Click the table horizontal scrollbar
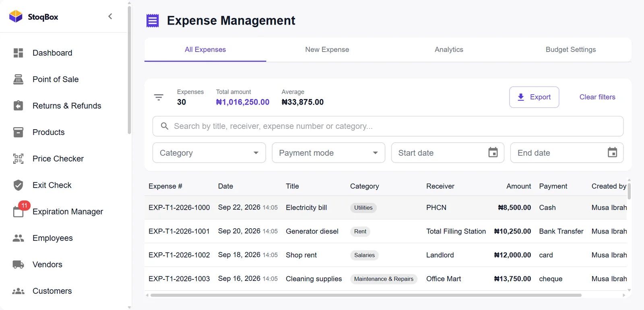The height and width of the screenshot is (310, 644). [x=366, y=295]
